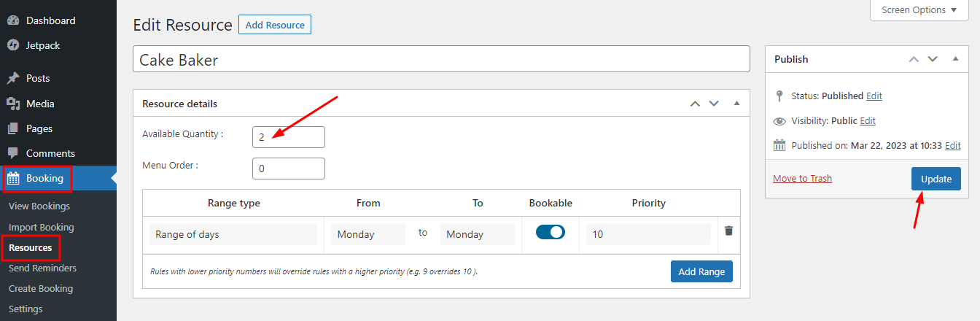Click the Booking calendar icon
Image resolution: width=980 pixels, height=321 pixels.
[x=13, y=178]
